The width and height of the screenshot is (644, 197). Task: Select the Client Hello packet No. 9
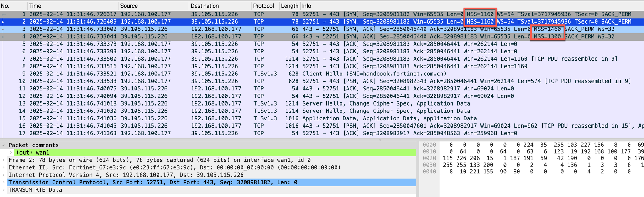[322, 74]
